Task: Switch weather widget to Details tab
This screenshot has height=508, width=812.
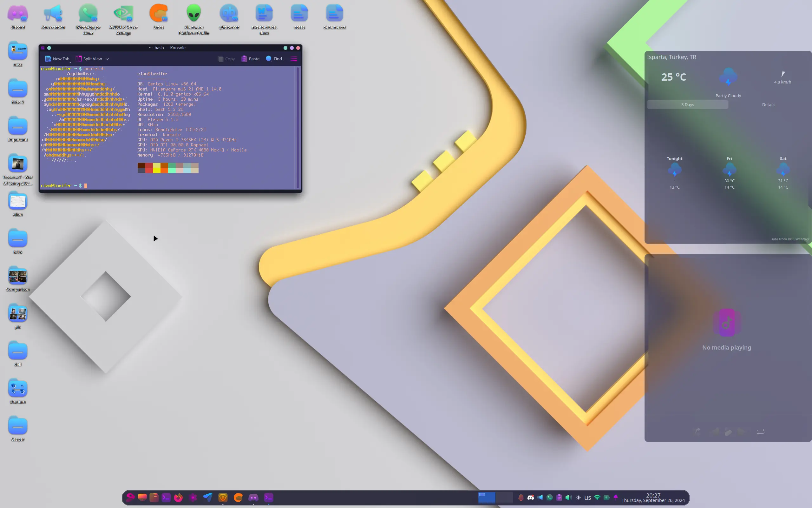Action: [768, 104]
